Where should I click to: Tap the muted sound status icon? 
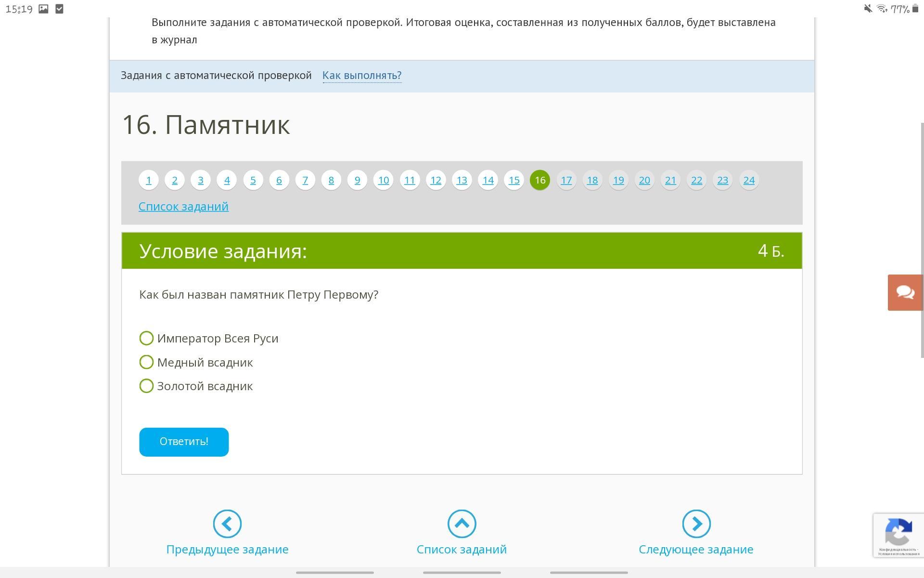(x=868, y=9)
